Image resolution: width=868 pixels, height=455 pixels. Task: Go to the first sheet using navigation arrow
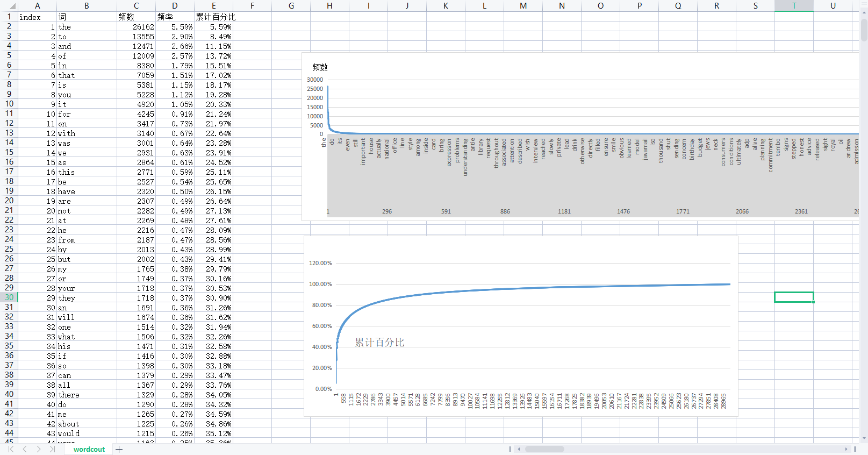pos(11,449)
